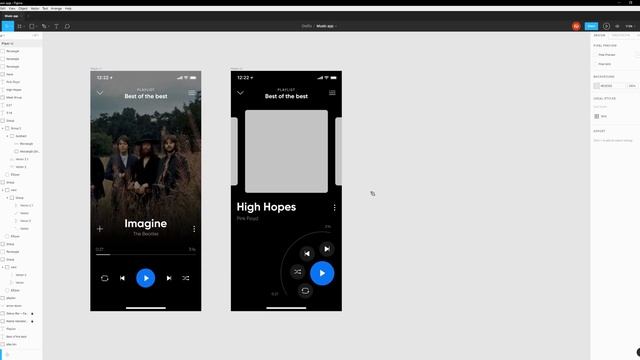The image size is (640, 360).
Task: Select the Text tool
Action: (56, 26)
